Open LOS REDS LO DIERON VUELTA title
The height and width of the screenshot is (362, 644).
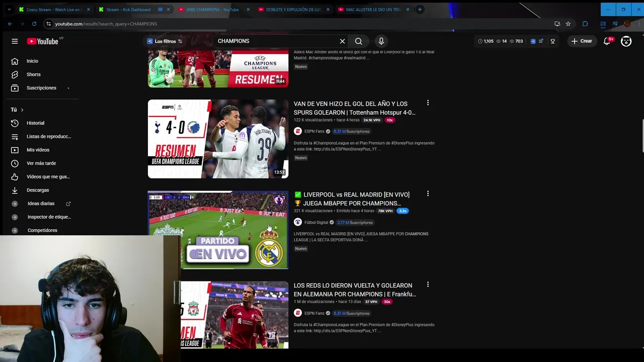(355, 290)
